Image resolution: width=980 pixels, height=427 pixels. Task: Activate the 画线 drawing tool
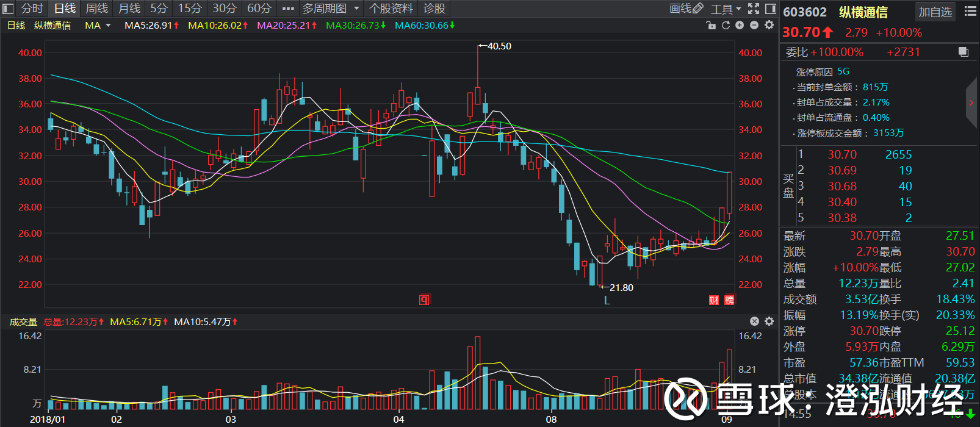[686, 9]
